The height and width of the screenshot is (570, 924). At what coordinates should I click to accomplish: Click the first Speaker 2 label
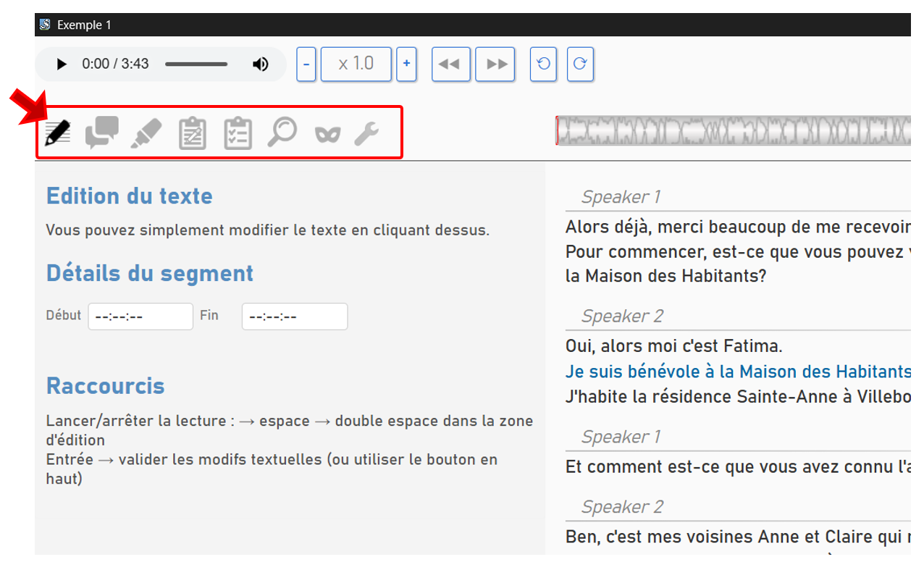[x=622, y=317]
